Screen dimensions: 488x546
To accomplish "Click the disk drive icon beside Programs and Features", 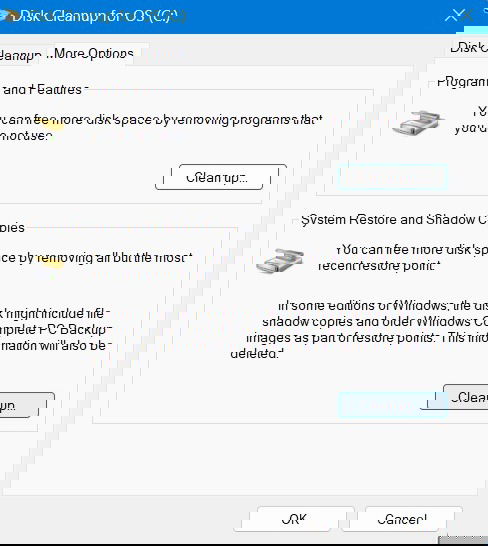I will pyautogui.click(x=418, y=123).
